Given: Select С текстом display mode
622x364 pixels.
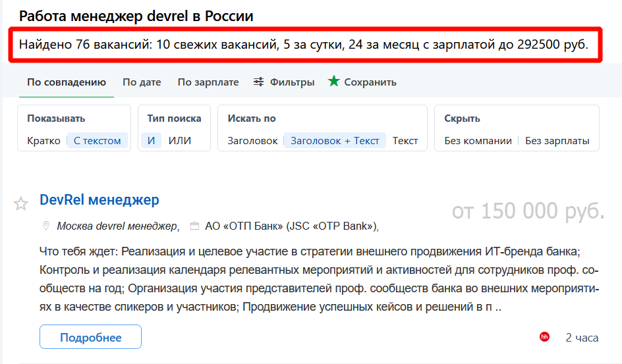Looking at the screenshot, I should (x=97, y=140).
